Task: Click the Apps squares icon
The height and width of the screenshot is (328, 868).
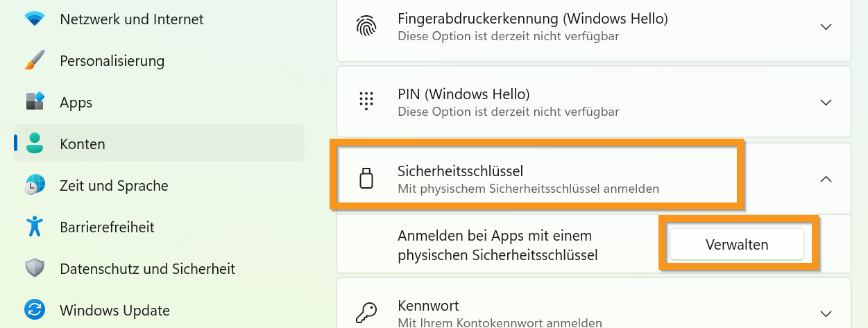Action: [x=35, y=102]
